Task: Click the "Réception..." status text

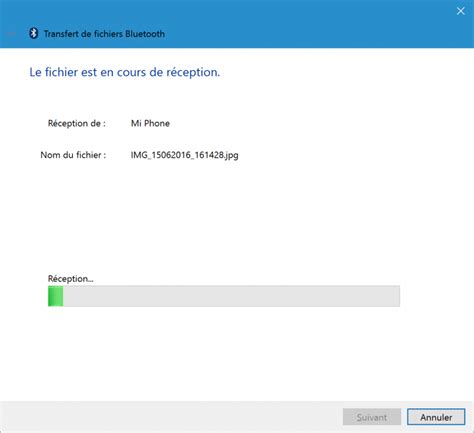Action: pos(70,278)
